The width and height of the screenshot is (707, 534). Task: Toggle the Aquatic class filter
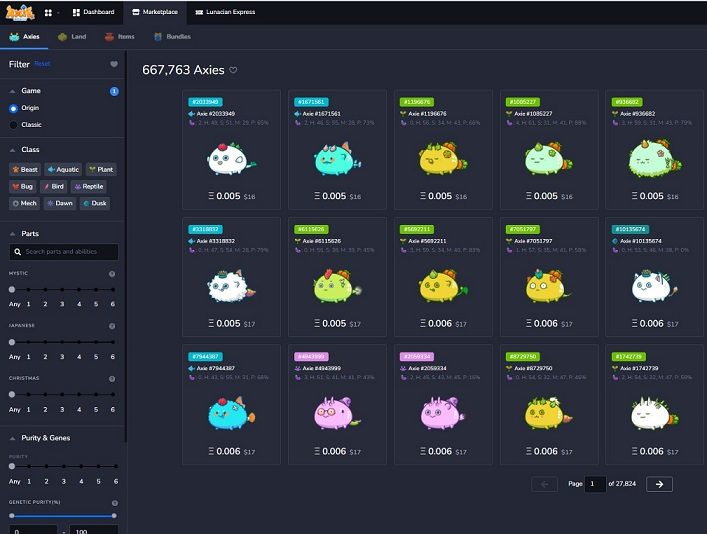point(63,170)
